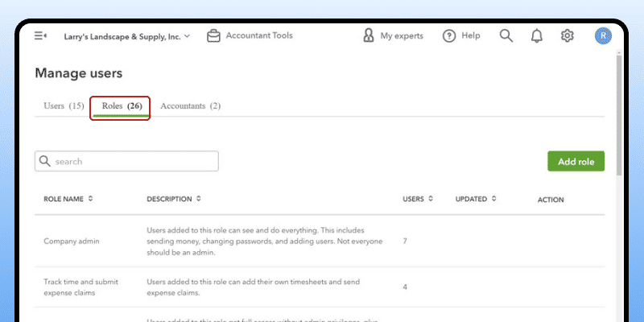Screen dimensions: 644x322
Task: Select the Company admin role name
Action: [x=72, y=241]
